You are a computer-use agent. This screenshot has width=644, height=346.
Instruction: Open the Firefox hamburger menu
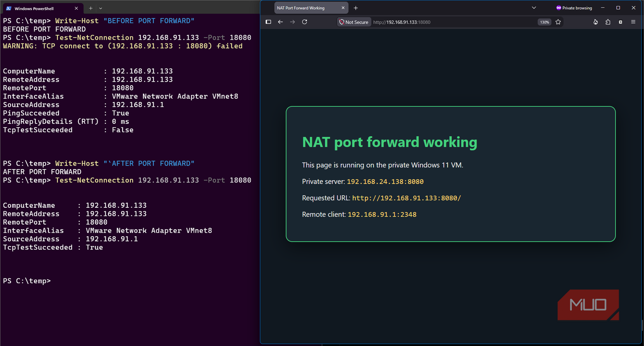pyautogui.click(x=633, y=22)
